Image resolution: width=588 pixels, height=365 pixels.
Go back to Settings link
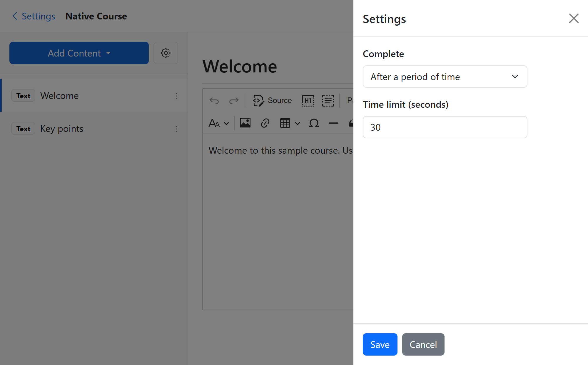click(33, 16)
